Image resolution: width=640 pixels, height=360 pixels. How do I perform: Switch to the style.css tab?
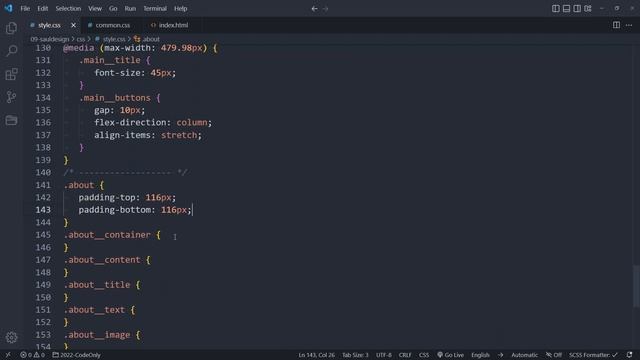pos(49,25)
